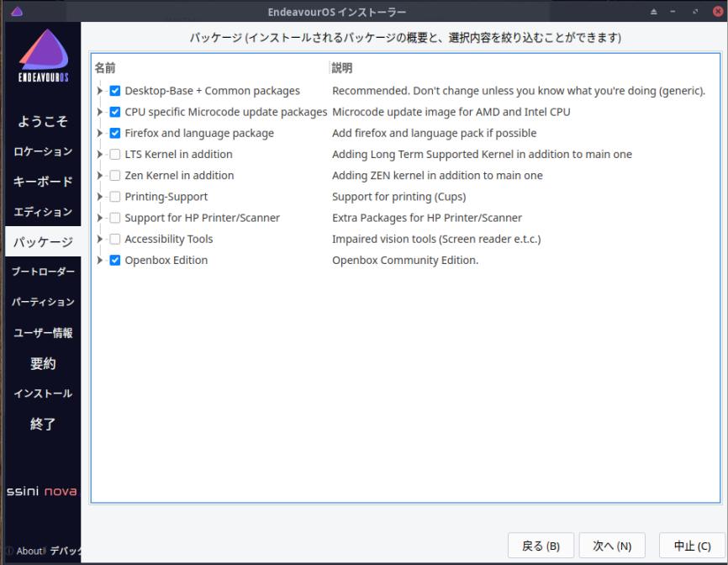Enable Zen Kernel in addition

coord(114,176)
